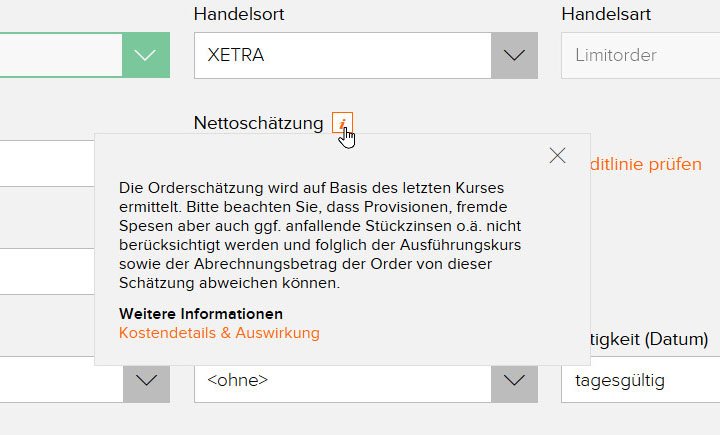Click the arrow beside the <ohne> field

[514, 380]
